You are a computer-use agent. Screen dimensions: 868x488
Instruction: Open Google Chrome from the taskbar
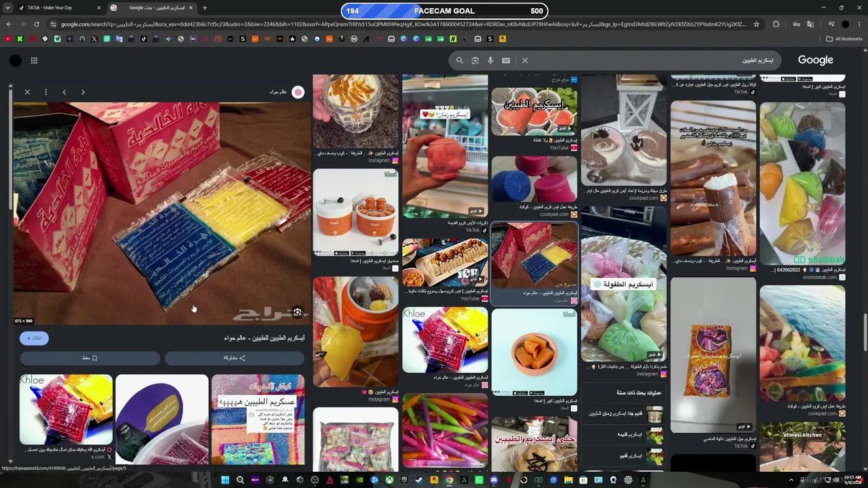pyautogui.click(x=449, y=480)
